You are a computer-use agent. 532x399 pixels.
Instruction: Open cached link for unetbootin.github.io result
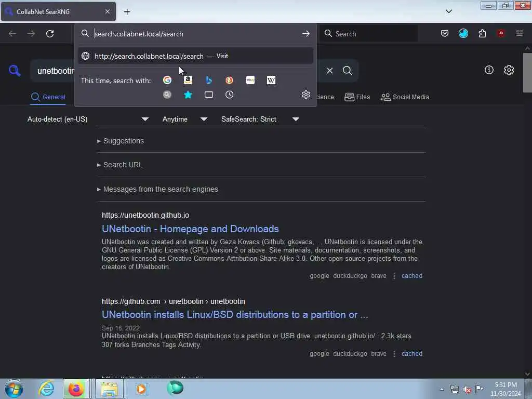[x=412, y=276]
